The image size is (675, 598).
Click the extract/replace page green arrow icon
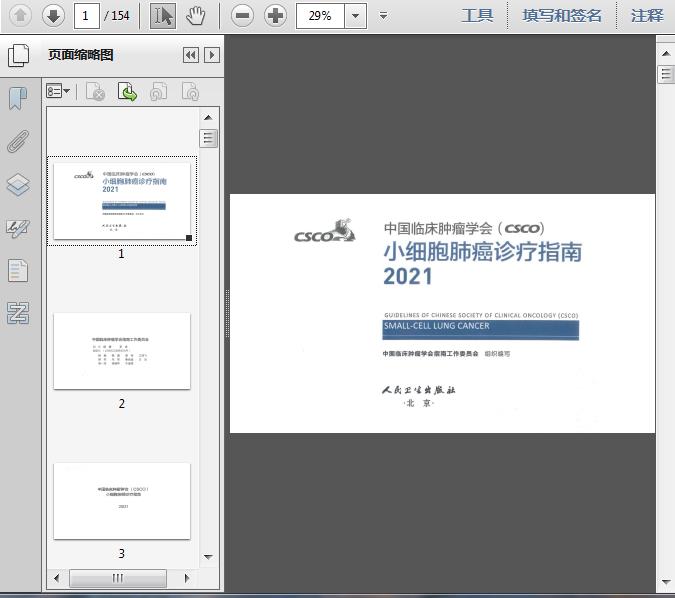click(127, 91)
